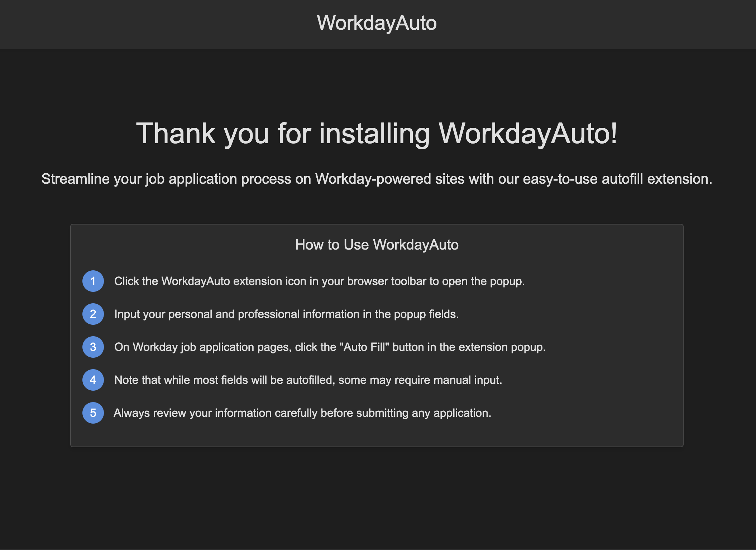Image resolution: width=756 pixels, height=550 pixels.
Task: Click the blue step 3 circle badge
Action: [x=93, y=347]
